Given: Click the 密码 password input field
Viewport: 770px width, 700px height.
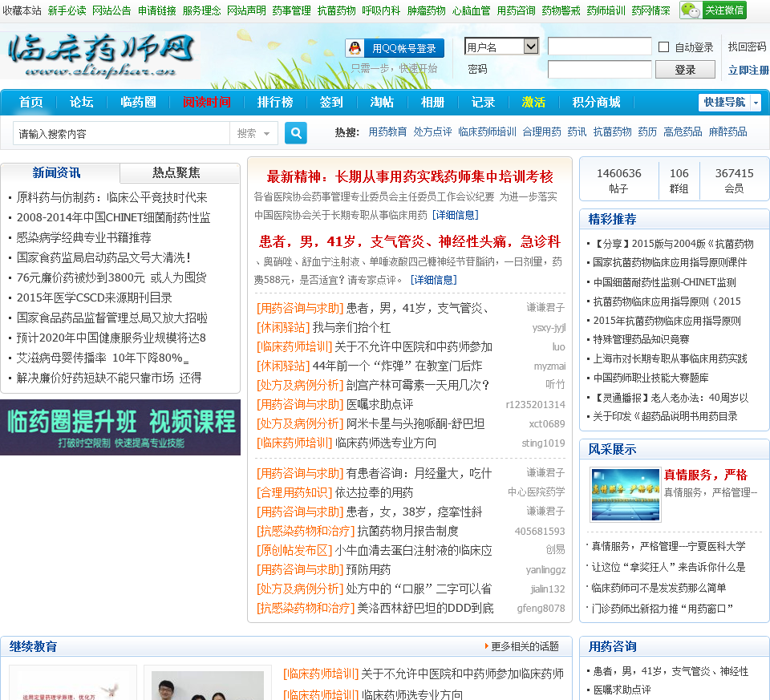Looking at the screenshot, I should (x=600, y=69).
